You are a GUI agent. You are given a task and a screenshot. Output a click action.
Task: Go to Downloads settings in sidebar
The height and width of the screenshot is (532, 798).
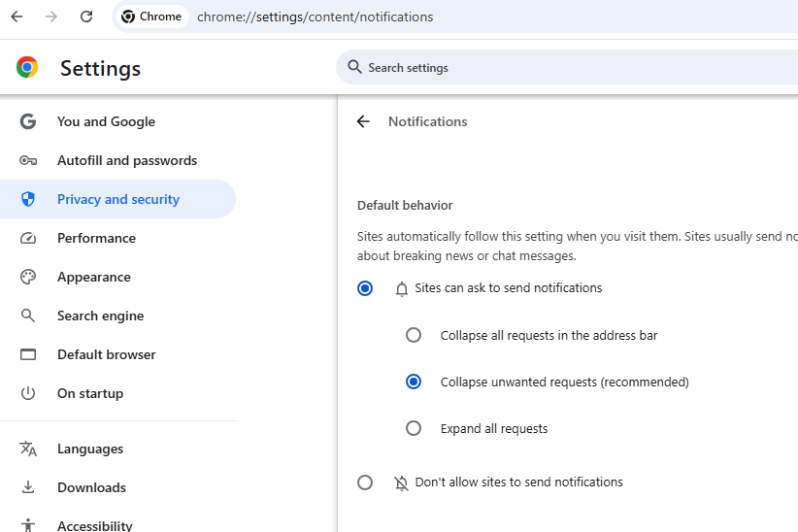[91, 487]
